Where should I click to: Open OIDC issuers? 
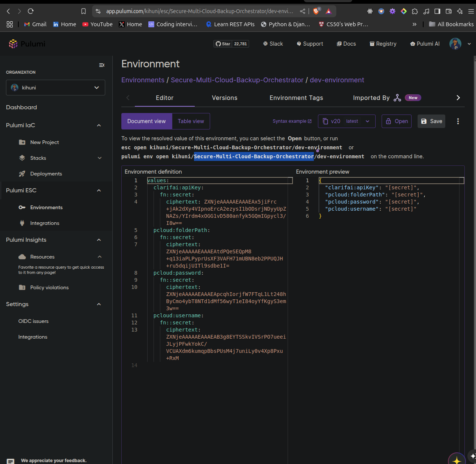point(33,321)
